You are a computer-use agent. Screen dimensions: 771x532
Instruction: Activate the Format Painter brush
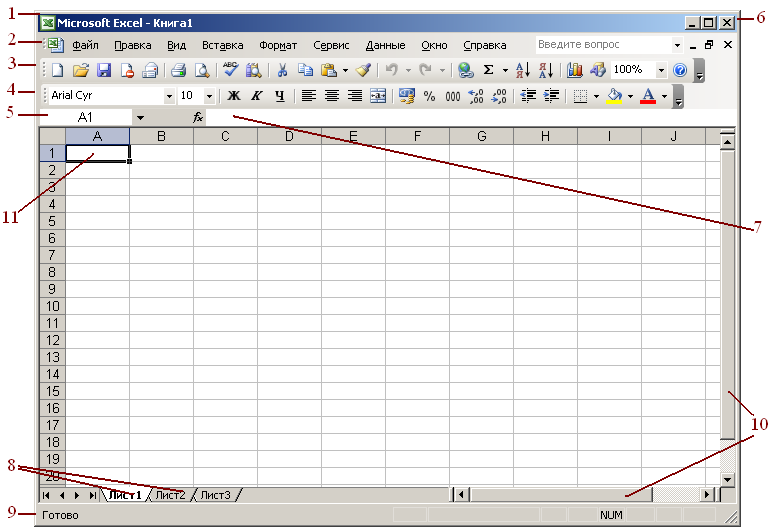tap(363, 70)
